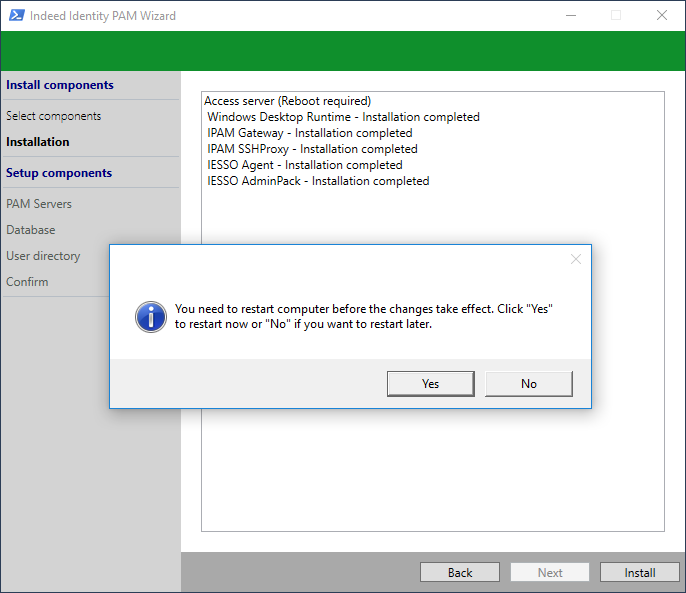Click the Access server (Reboot required) entry

point(287,101)
